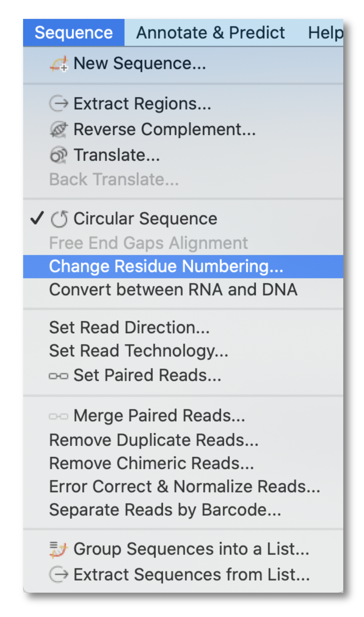Viewport: 364px width, 617px height.
Task: Click the New Sequence icon
Action: 59,64
